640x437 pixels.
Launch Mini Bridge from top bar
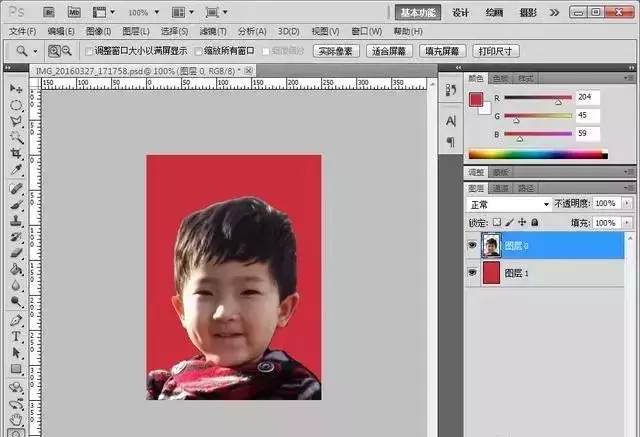pos(74,12)
